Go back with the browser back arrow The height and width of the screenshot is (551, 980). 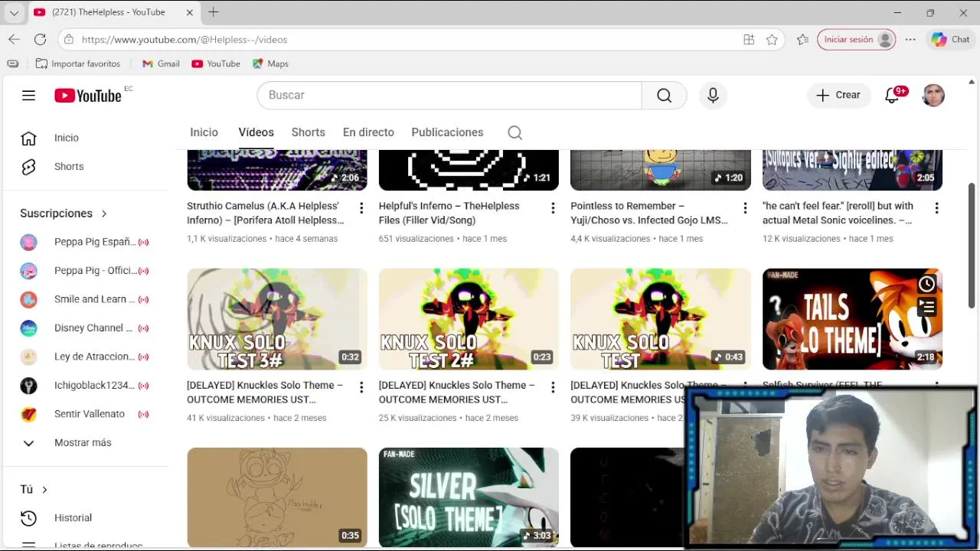coord(14,39)
